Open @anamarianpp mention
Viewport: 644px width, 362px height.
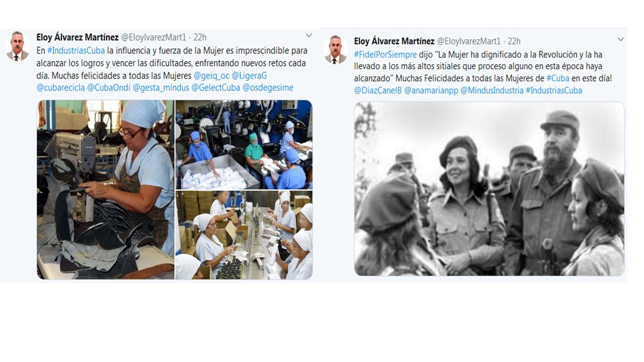pos(431,90)
